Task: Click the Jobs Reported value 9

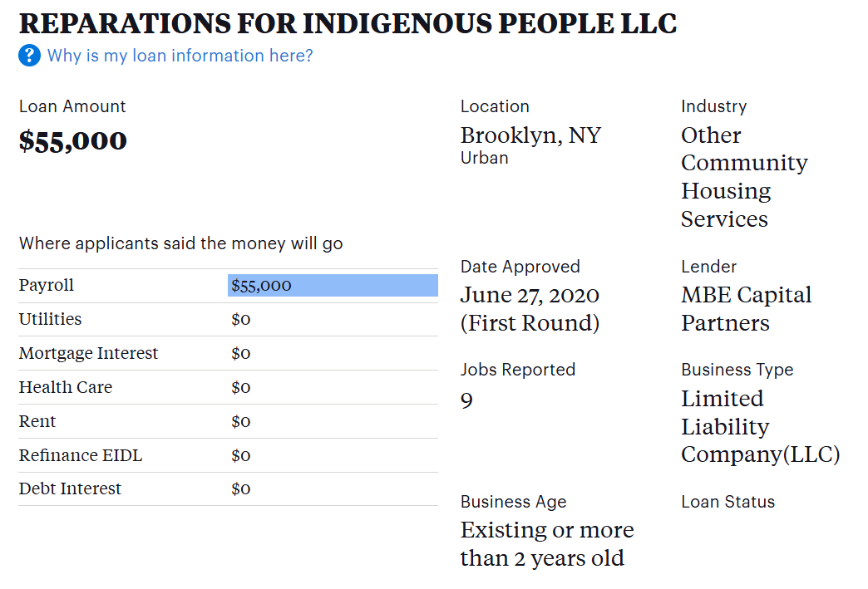Action: pos(466,401)
